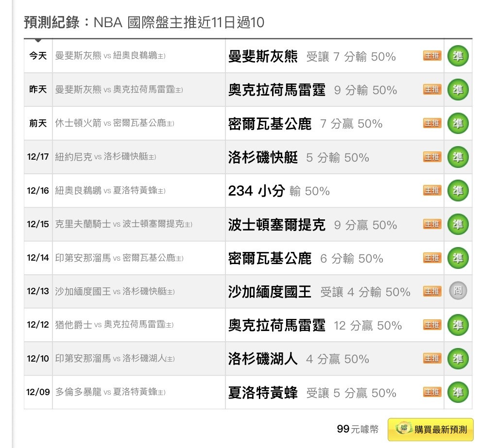Click the green 準 badge in 12/09 row
The image size is (480, 448).
pyautogui.click(x=458, y=392)
